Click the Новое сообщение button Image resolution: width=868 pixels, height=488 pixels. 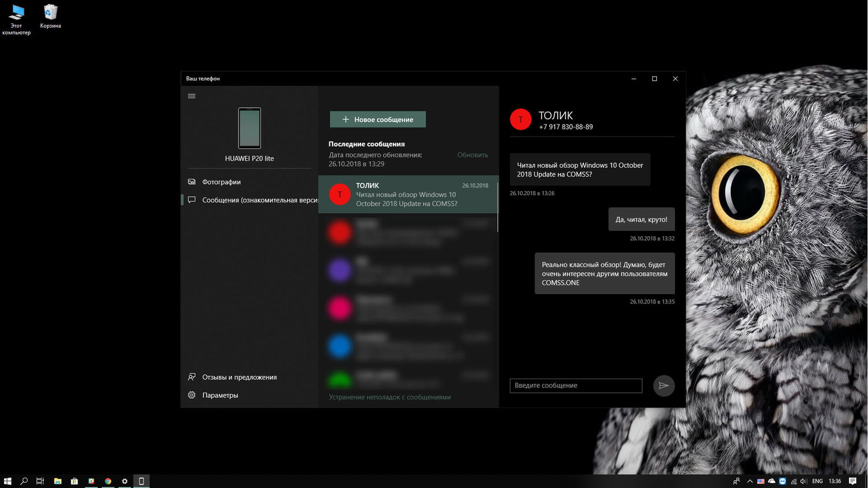[x=377, y=119]
